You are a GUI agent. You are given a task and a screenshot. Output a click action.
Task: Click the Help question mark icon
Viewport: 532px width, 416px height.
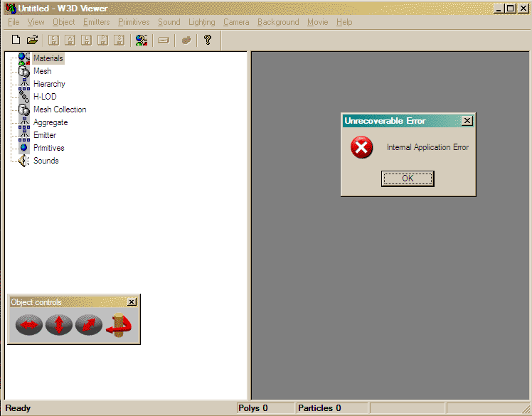click(x=208, y=41)
